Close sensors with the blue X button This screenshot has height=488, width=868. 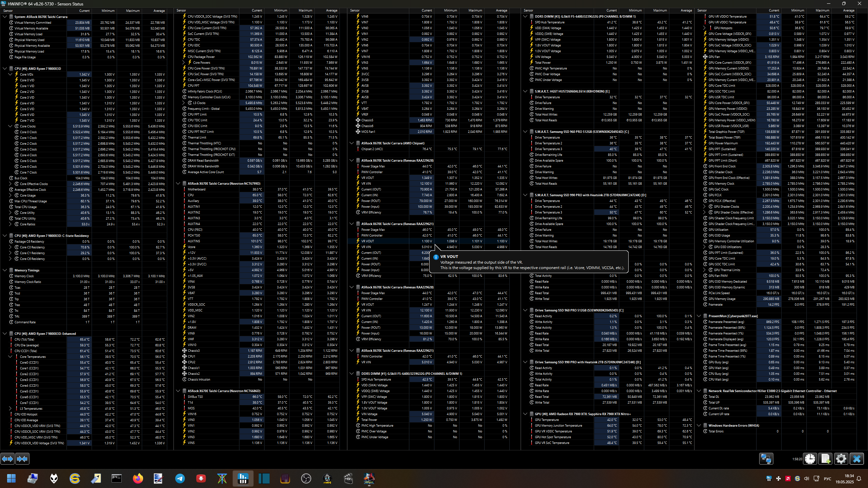857,459
